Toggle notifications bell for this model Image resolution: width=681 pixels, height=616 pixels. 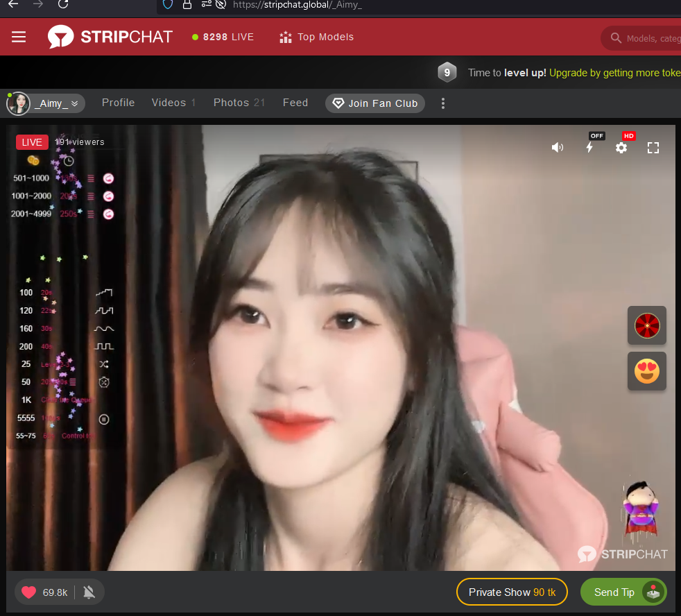[89, 592]
